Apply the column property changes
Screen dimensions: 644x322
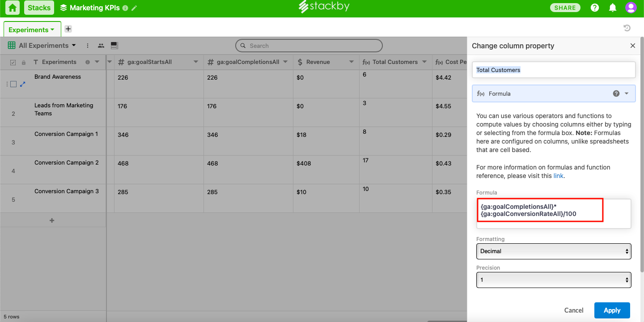coord(612,310)
